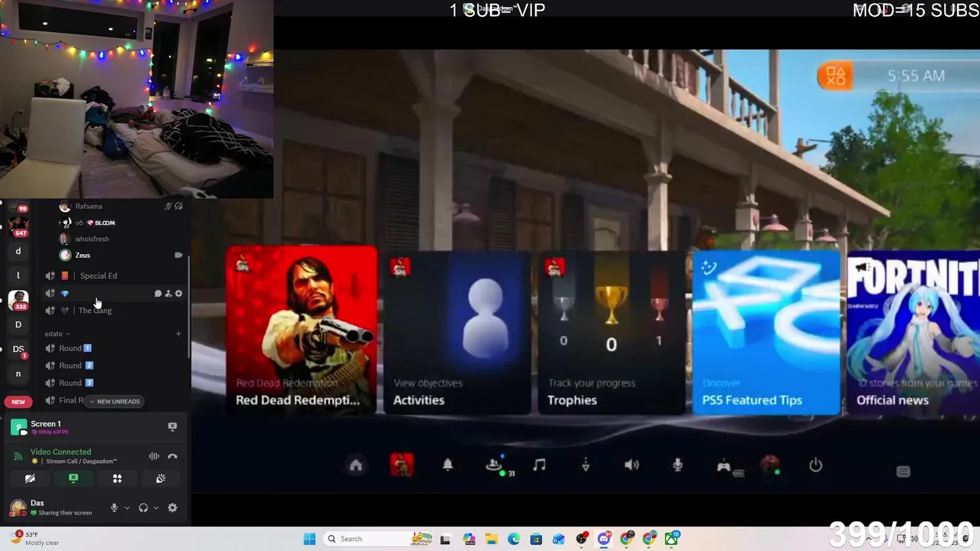Open the n server icon
Screen dimensions: 980x551
(x=18, y=373)
